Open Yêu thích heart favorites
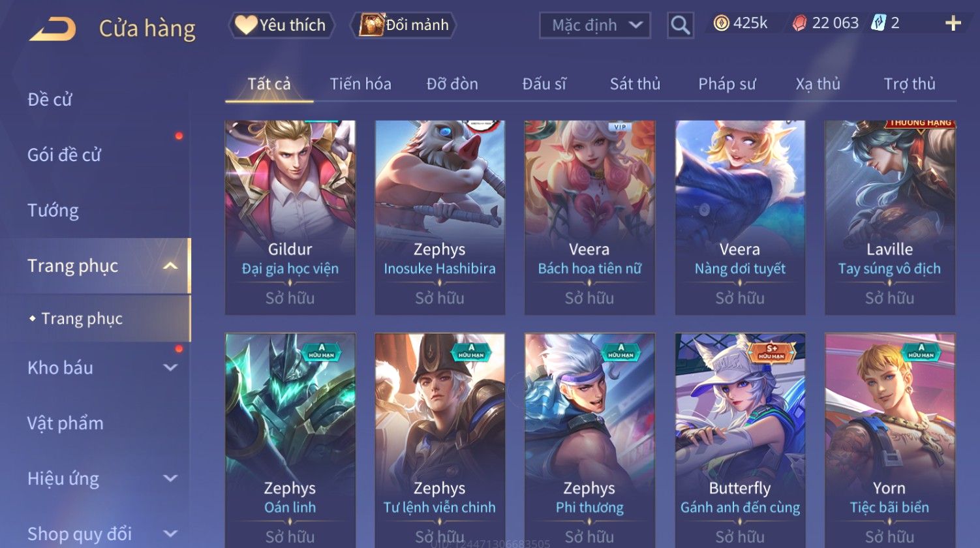This screenshot has height=548, width=980. (x=281, y=25)
